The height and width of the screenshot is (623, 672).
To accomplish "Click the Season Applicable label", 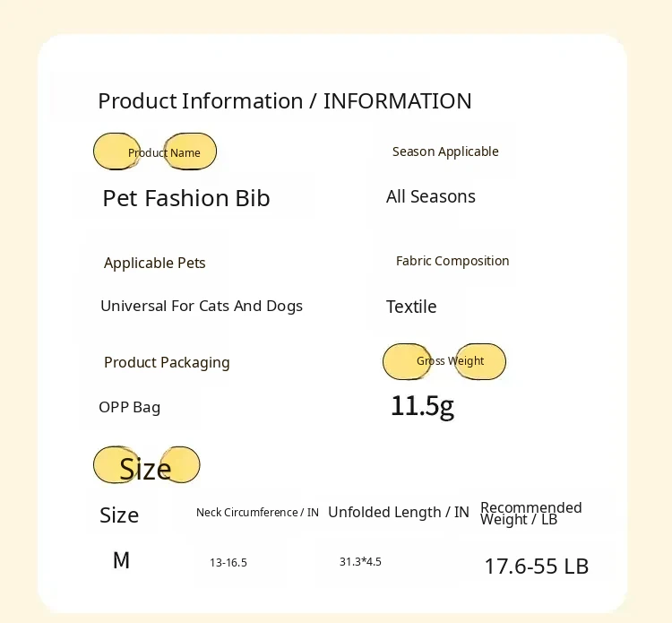I will pyautogui.click(x=445, y=151).
